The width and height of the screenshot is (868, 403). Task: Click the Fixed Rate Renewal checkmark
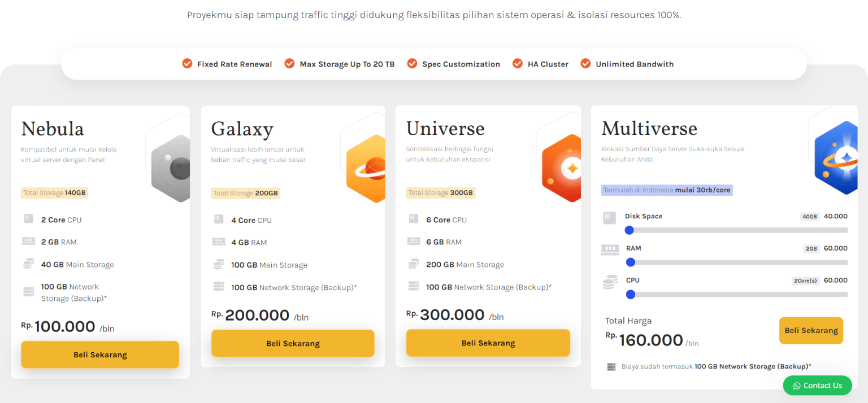click(x=187, y=63)
